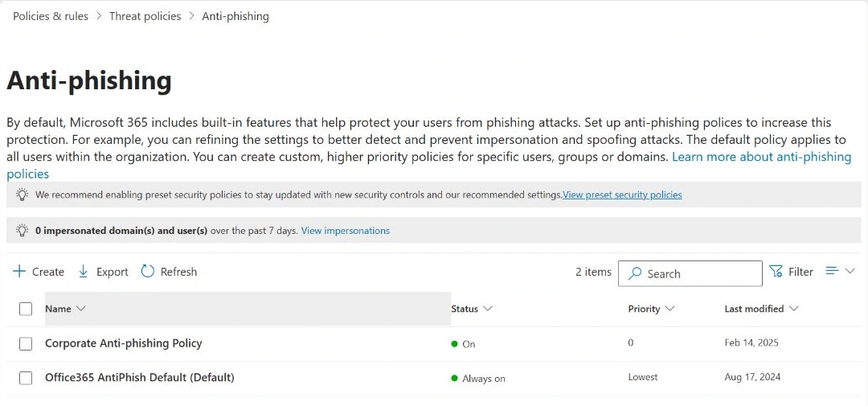The height and width of the screenshot is (406, 868).
Task: Click the Status column header label
Action: (x=465, y=309)
